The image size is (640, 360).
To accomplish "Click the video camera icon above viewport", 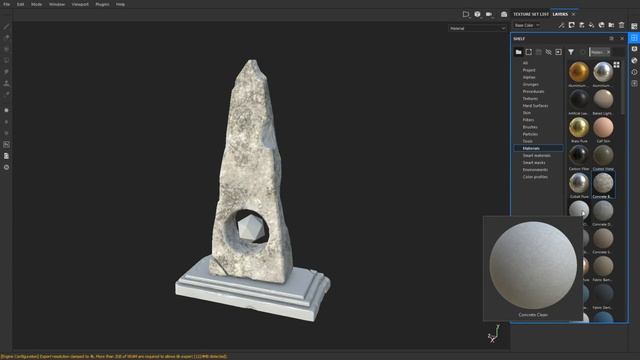I will pyautogui.click(x=489, y=14).
